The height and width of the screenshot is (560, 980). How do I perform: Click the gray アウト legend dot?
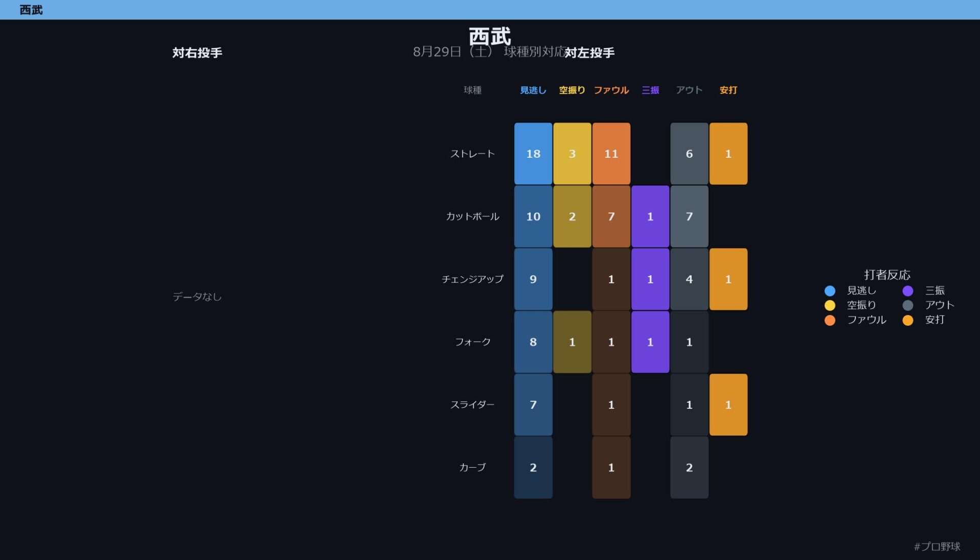[x=908, y=305]
